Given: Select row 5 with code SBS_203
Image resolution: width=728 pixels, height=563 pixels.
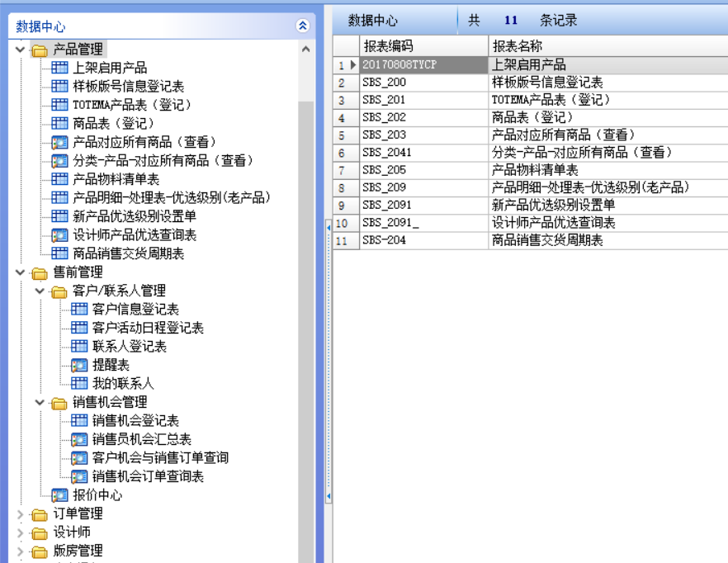Looking at the screenshot, I should [384, 135].
